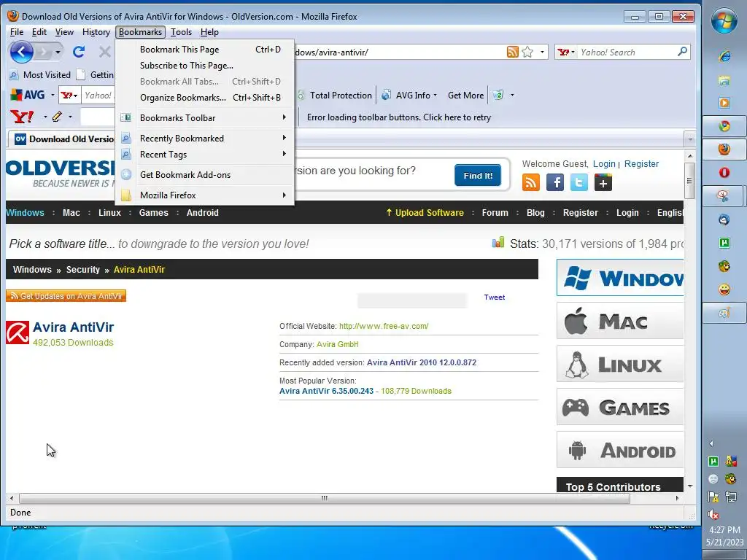Viewport: 747px width, 560px height.
Task: Click the Games platform banner
Action: click(x=620, y=407)
